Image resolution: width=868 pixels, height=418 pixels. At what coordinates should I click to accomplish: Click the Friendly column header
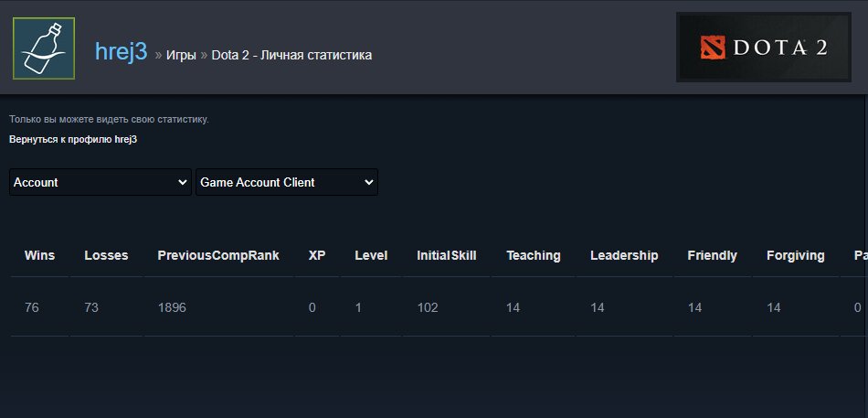click(713, 255)
